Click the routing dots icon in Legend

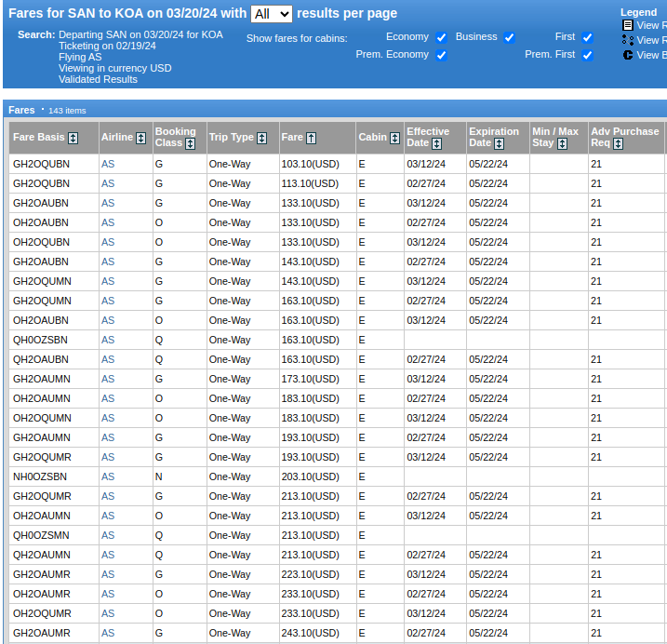[628, 40]
